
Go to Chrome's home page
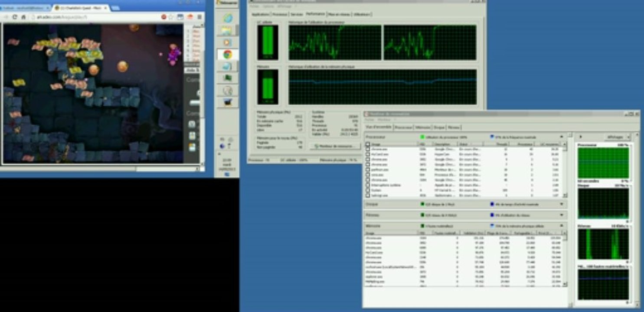(x=24, y=17)
